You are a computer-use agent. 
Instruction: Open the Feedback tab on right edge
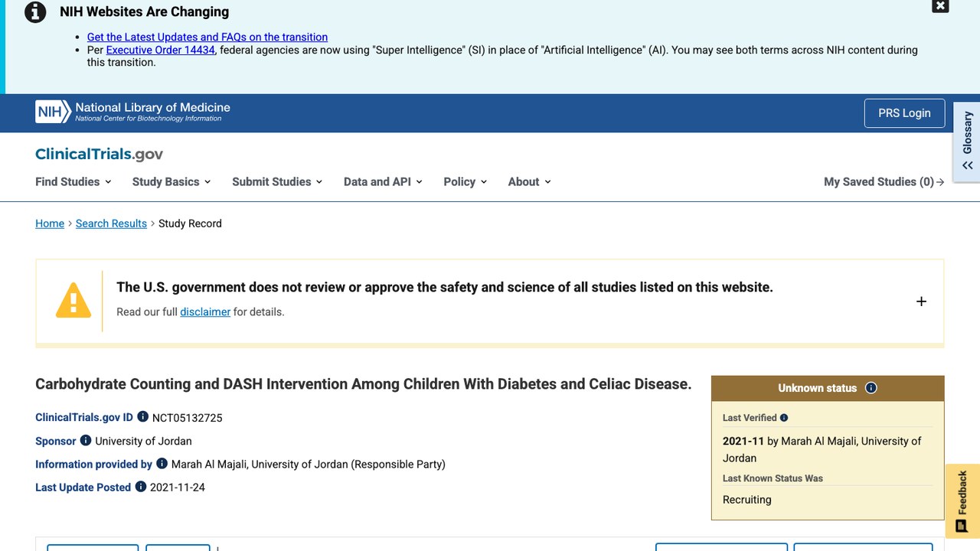click(962, 500)
